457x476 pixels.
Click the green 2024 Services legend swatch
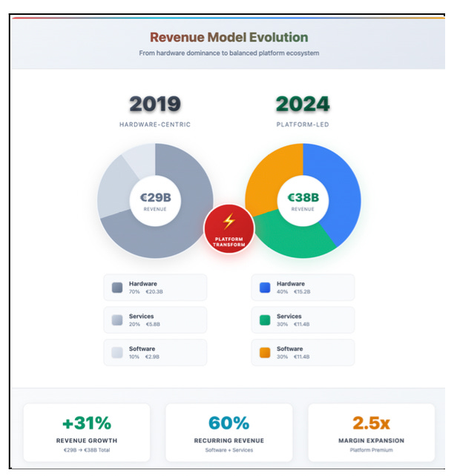pyautogui.click(x=265, y=320)
